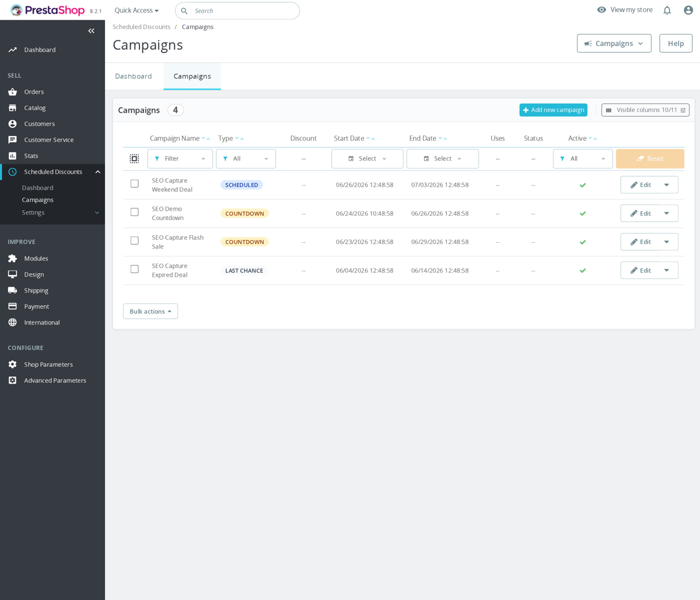Click the Catalog store icon in the sidebar

(12, 108)
